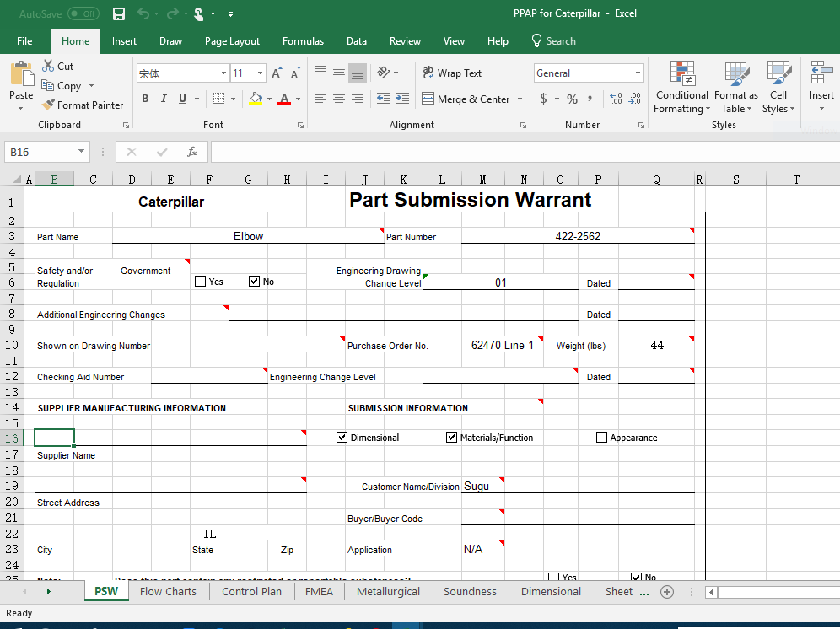Click Decrease Decimal icon
Viewport: 840px width, 629px height.
635,99
